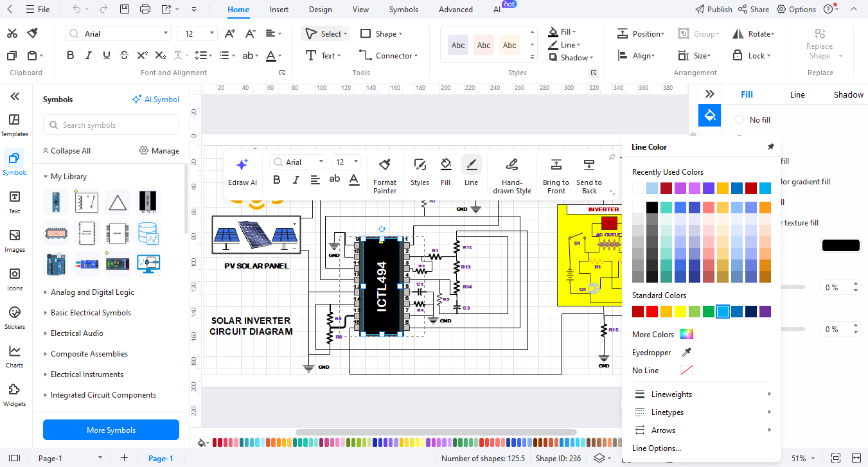This screenshot has height=467, width=868.
Task: Click the Share button
Action: pyautogui.click(x=754, y=10)
